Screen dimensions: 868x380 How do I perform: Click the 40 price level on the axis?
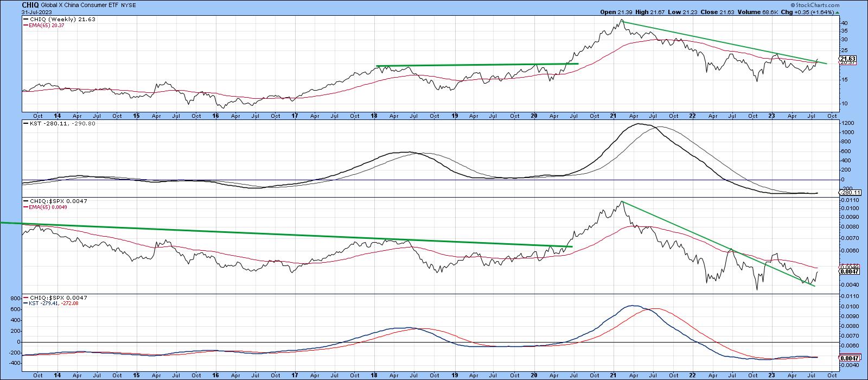point(844,23)
